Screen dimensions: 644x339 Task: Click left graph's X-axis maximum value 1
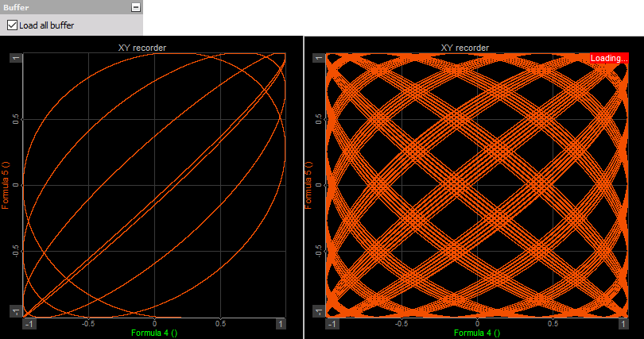(x=281, y=324)
